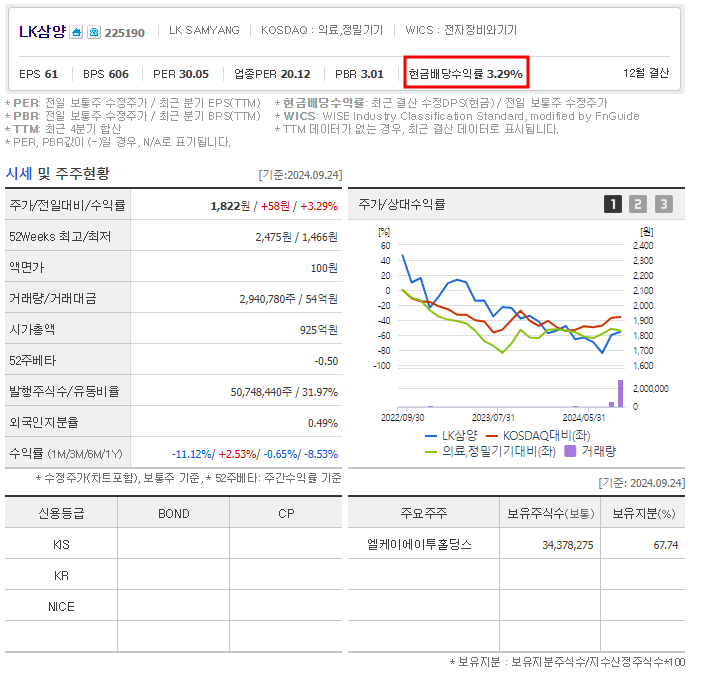Screen dimensions: 701x680
Task: Click the -11.12% one-month return value
Action: (192, 454)
